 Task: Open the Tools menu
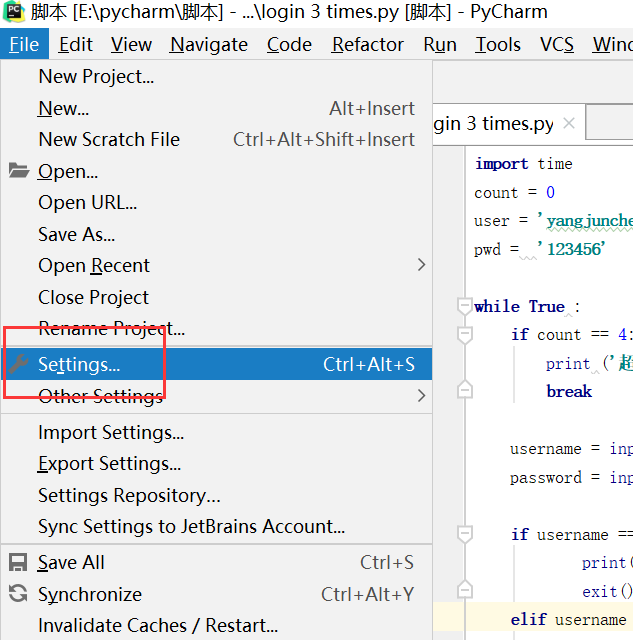pos(498,44)
